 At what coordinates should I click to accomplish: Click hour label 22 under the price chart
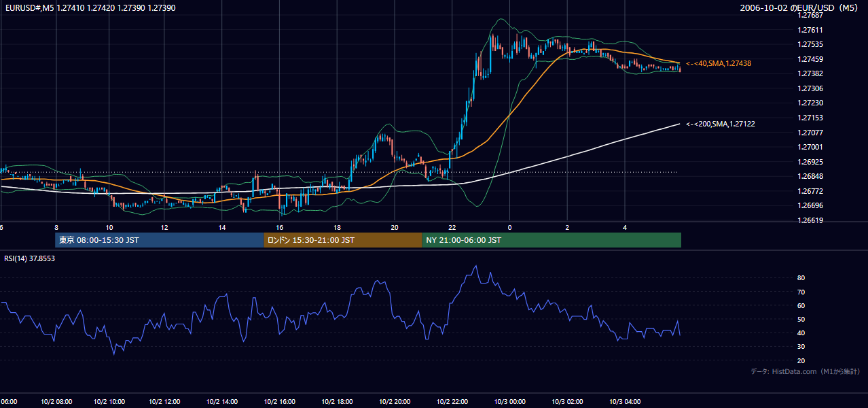point(452,227)
